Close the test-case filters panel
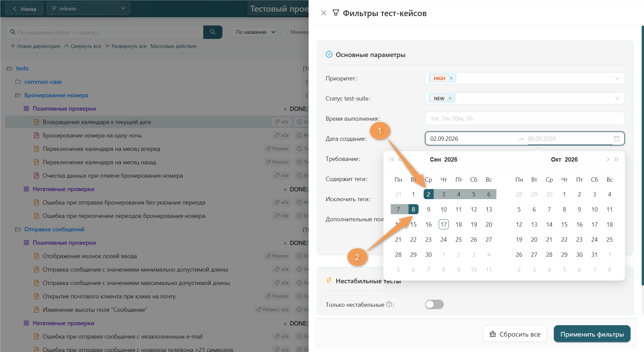The width and height of the screenshot is (644, 352). [x=323, y=13]
